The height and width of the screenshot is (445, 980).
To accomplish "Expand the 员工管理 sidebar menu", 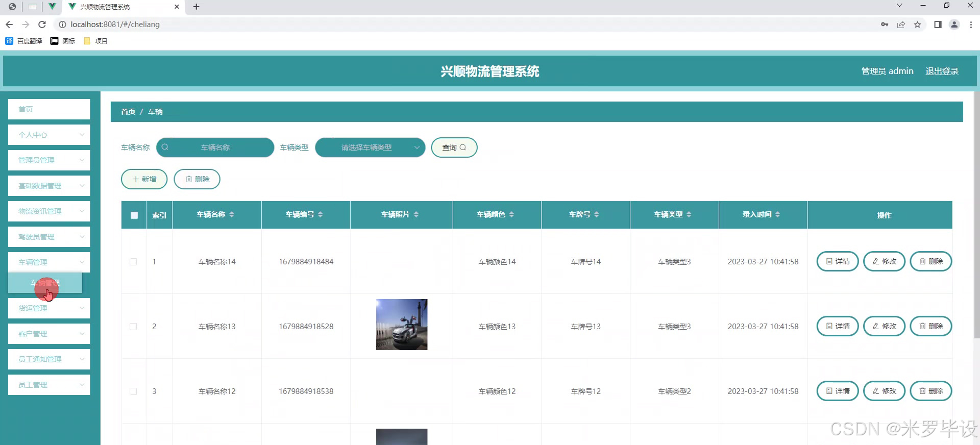I will coord(49,385).
